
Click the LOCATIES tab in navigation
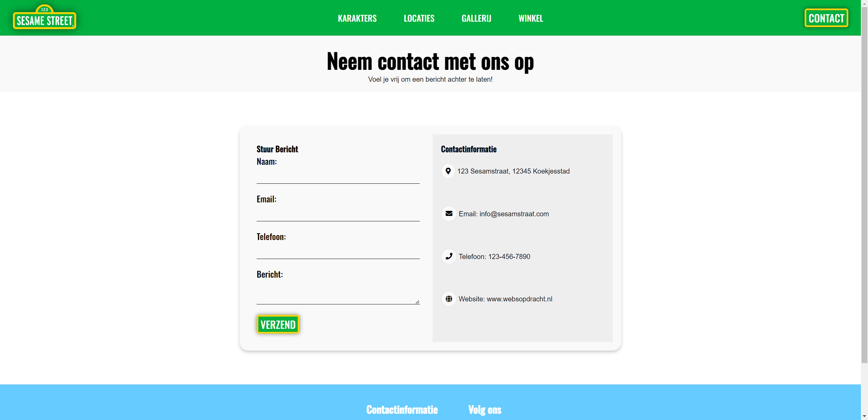pyautogui.click(x=419, y=18)
